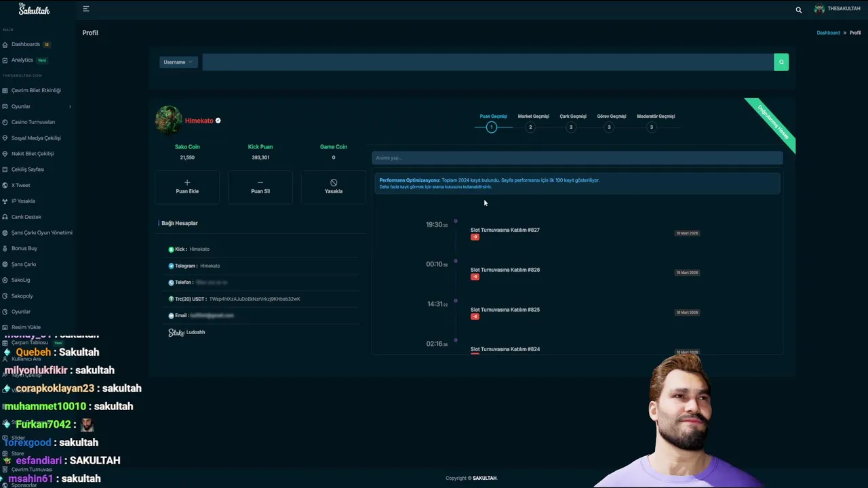The height and width of the screenshot is (488, 868).
Task: Click the Kick account icon
Action: [x=171, y=249]
